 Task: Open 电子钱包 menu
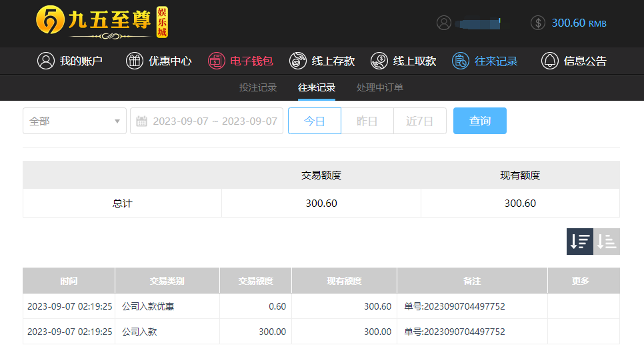pyautogui.click(x=240, y=61)
